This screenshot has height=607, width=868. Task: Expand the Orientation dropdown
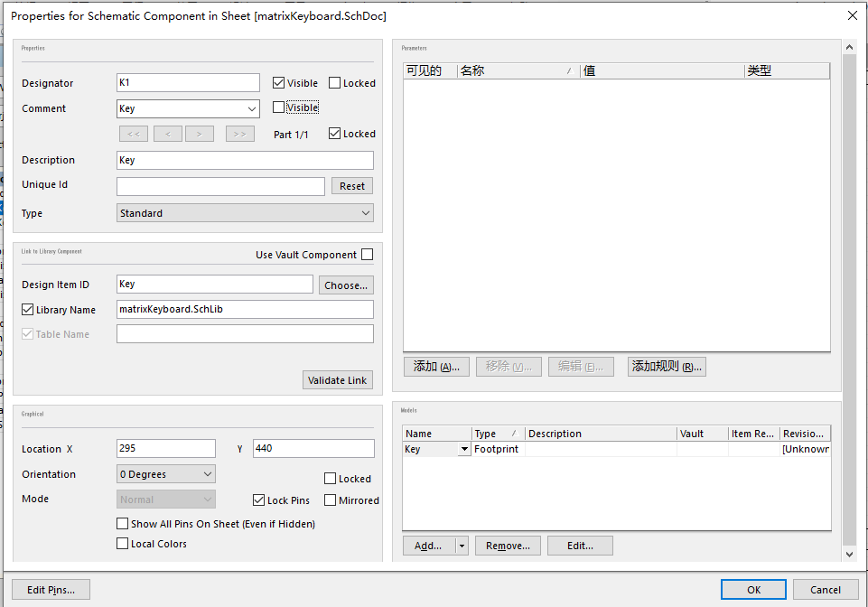tap(166, 474)
